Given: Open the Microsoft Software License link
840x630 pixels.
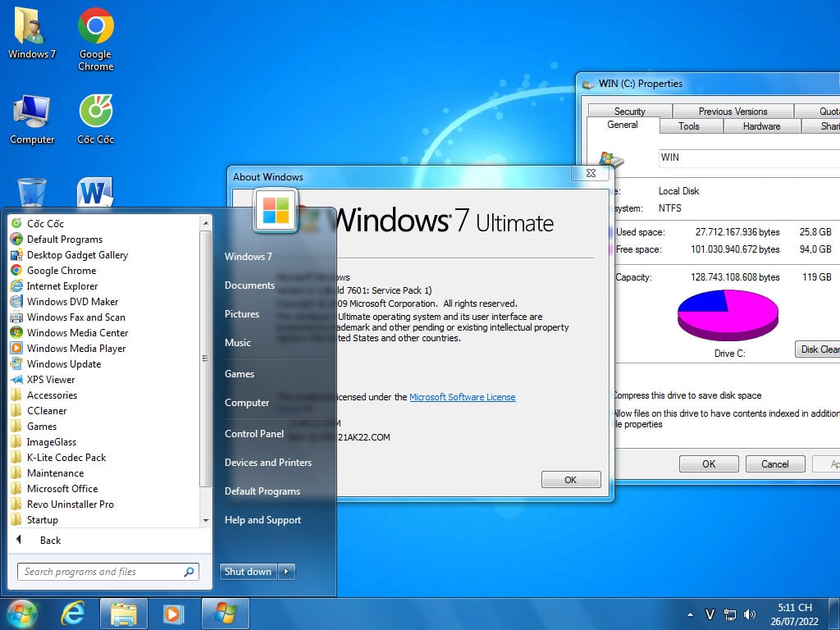Looking at the screenshot, I should point(463,397).
